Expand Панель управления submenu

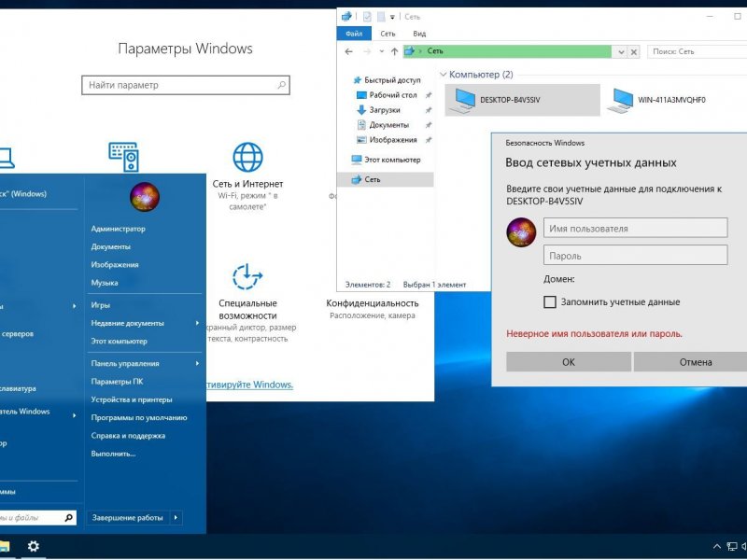click(x=197, y=363)
